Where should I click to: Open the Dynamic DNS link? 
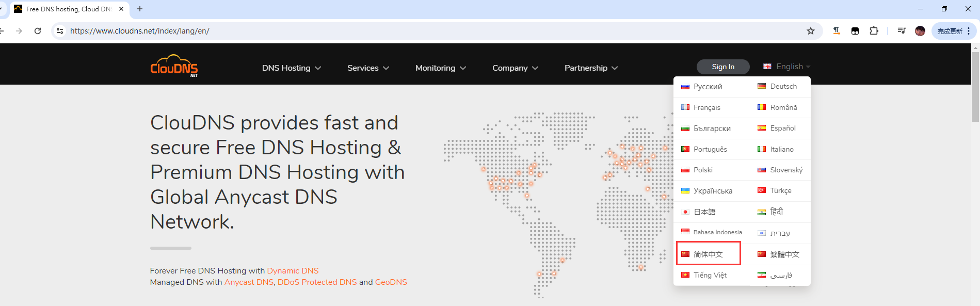click(293, 271)
